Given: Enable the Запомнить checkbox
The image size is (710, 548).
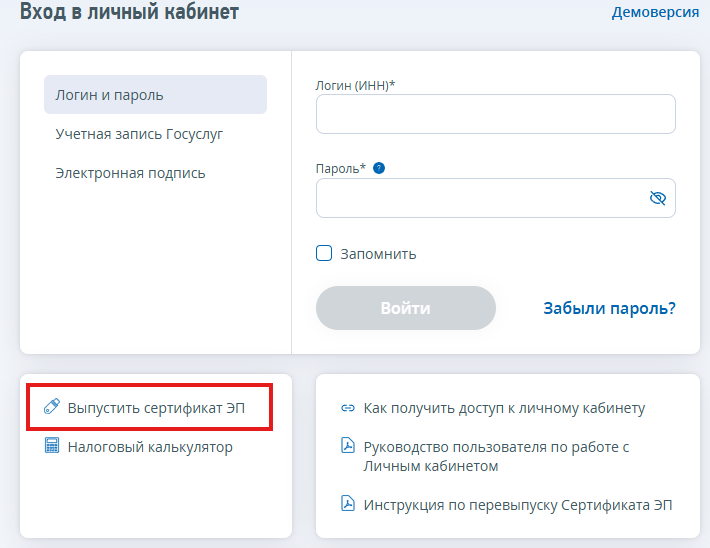Looking at the screenshot, I should pyautogui.click(x=324, y=253).
